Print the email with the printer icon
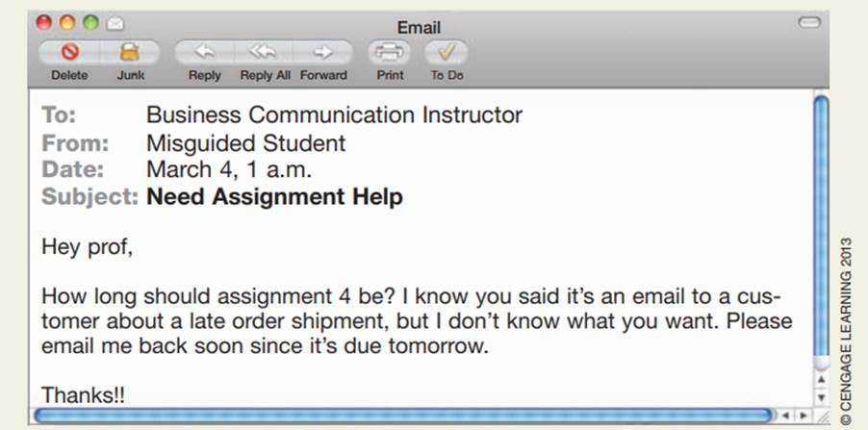868x430 pixels. 390,52
